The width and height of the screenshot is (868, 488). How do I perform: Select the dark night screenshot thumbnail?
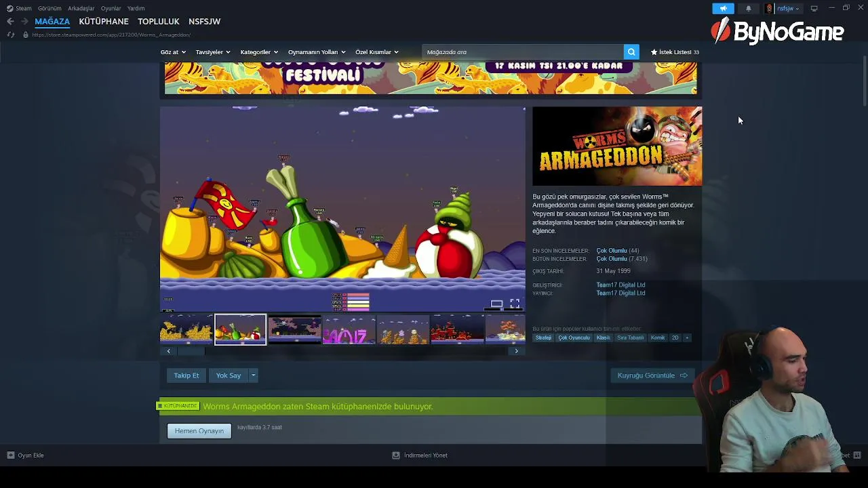tap(294, 329)
